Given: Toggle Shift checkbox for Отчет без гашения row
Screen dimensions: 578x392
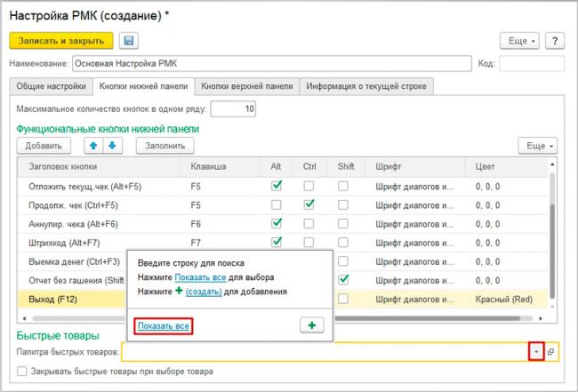Looking at the screenshot, I should (x=343, y=280).
